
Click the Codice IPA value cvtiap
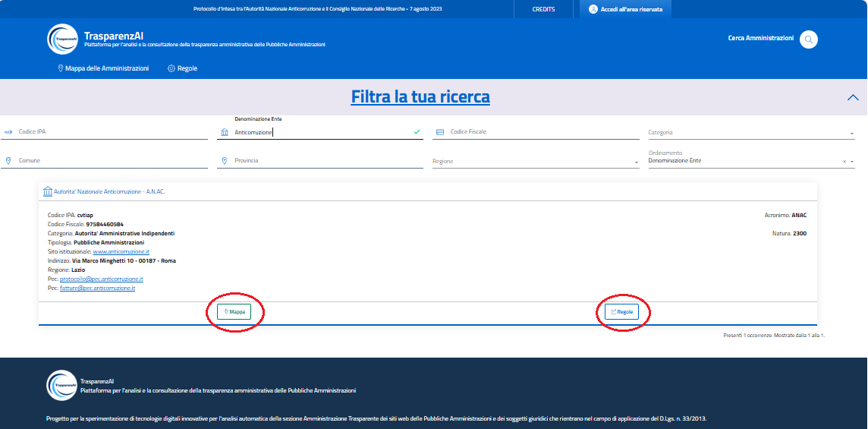85,215
